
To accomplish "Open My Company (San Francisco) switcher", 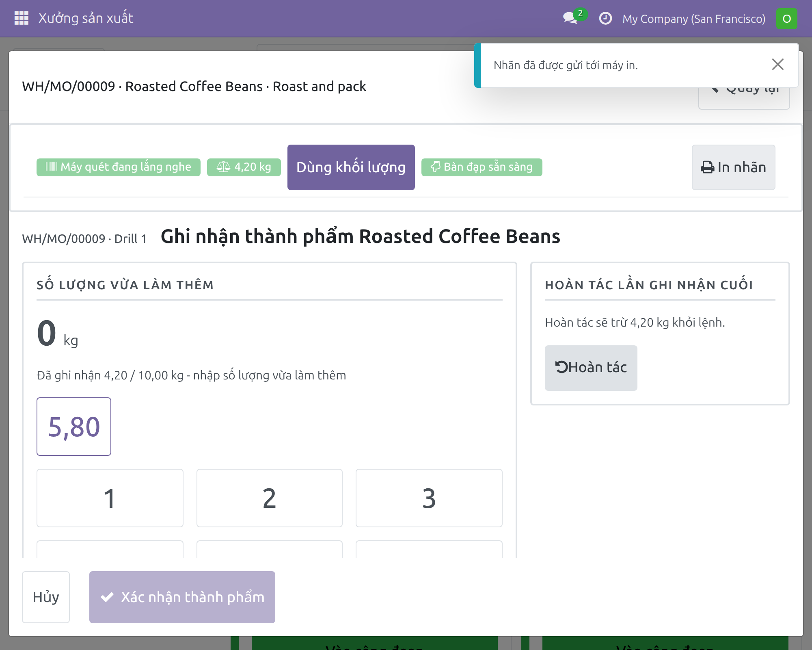I will (x=694, y=19).
